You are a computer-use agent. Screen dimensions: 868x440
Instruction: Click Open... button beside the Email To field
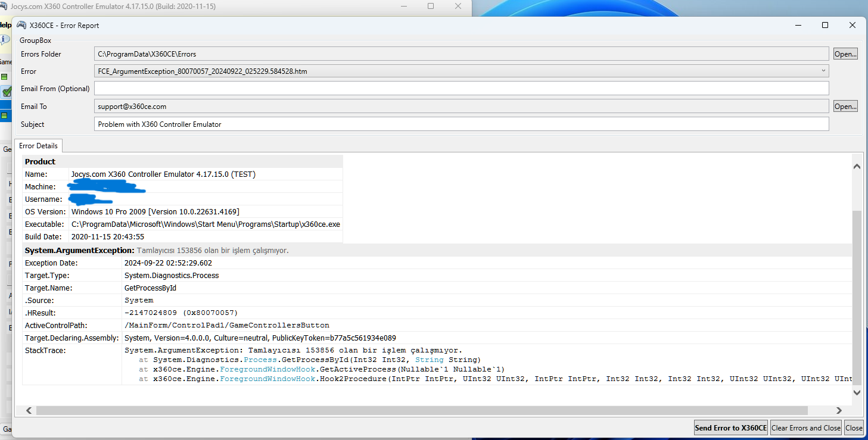(x=845, y=106)
